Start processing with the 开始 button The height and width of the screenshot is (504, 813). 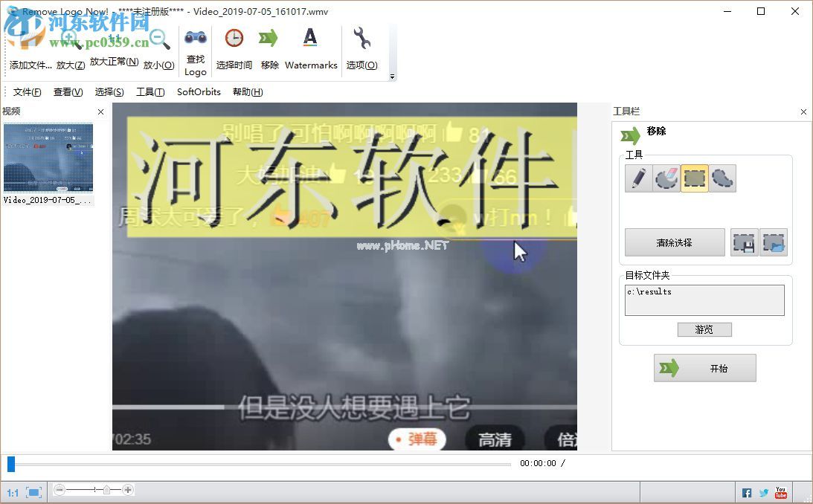[704, 367]
